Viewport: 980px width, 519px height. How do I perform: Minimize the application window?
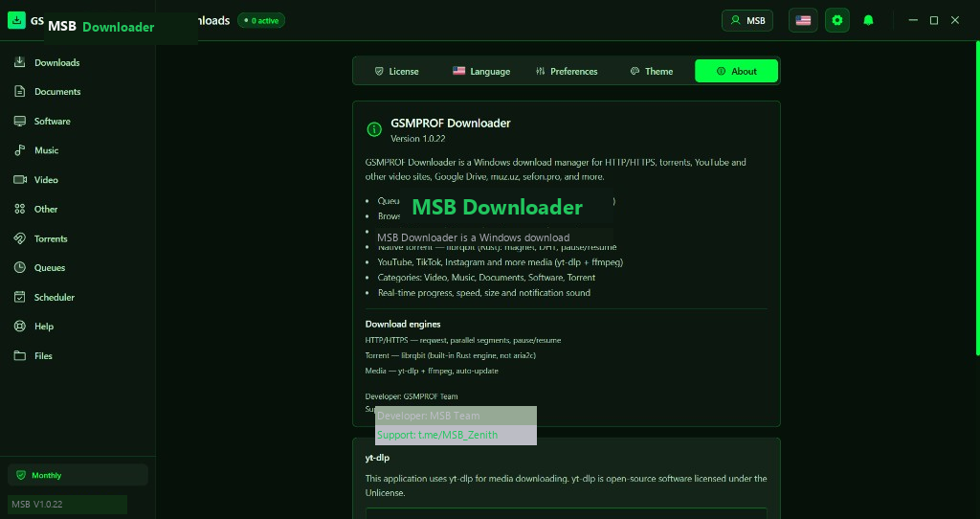(913, 20)
